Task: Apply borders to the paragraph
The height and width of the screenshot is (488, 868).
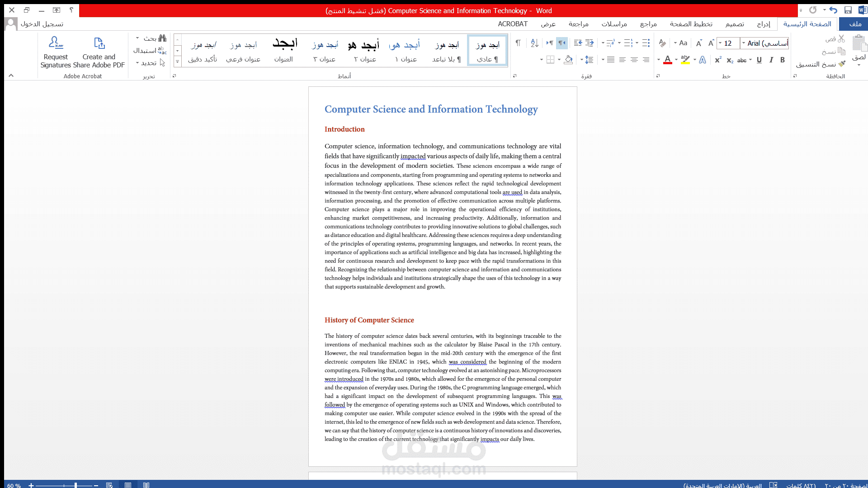Action: click(550, 60)
